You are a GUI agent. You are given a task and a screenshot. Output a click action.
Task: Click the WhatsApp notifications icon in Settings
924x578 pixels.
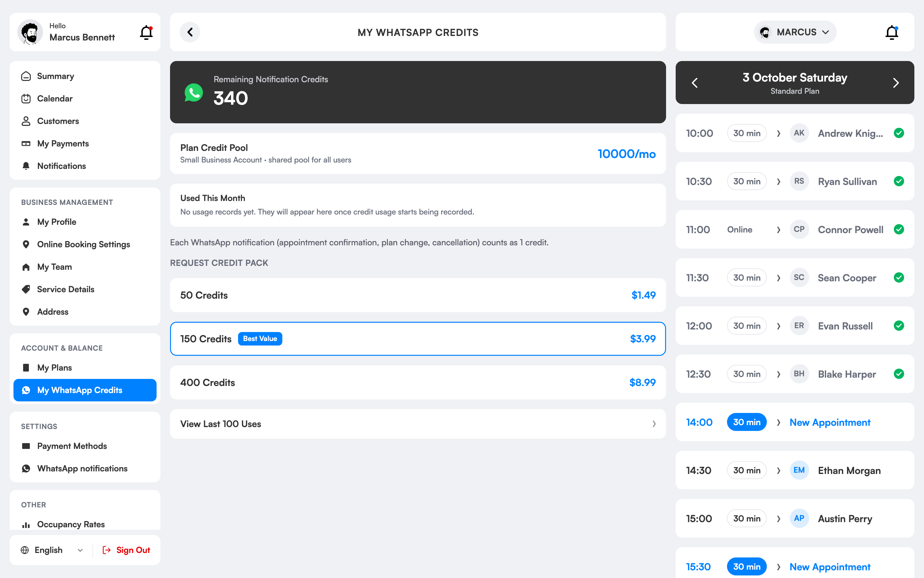pos(26,469)
